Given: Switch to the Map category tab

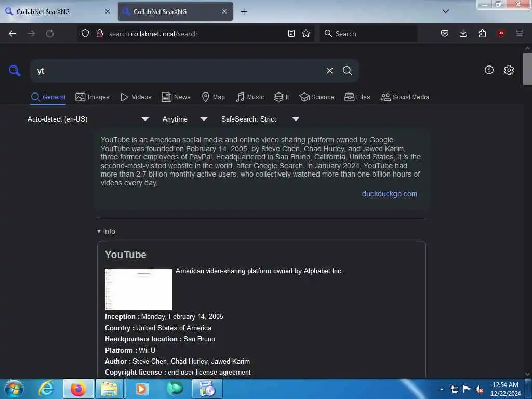Looking at the screenshot, I should (213, 97).
